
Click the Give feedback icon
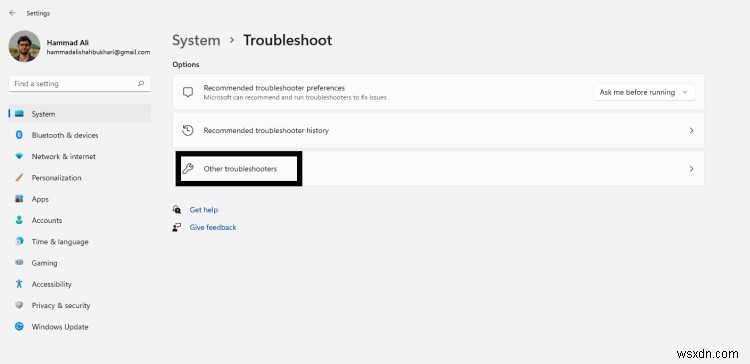click(x=176, y=227)
